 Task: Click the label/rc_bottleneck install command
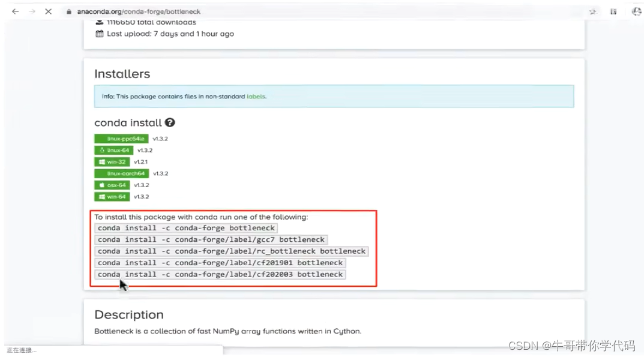232,251
